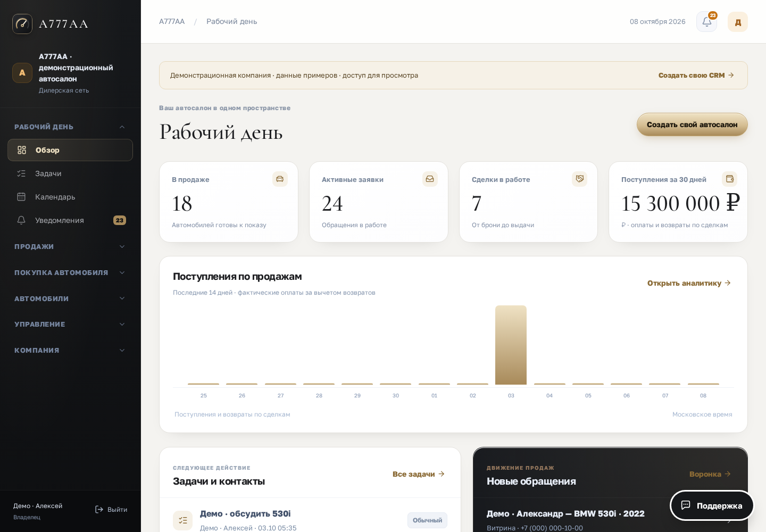
Task: Click the date 08 октября 2026
Action: point(657,22)
